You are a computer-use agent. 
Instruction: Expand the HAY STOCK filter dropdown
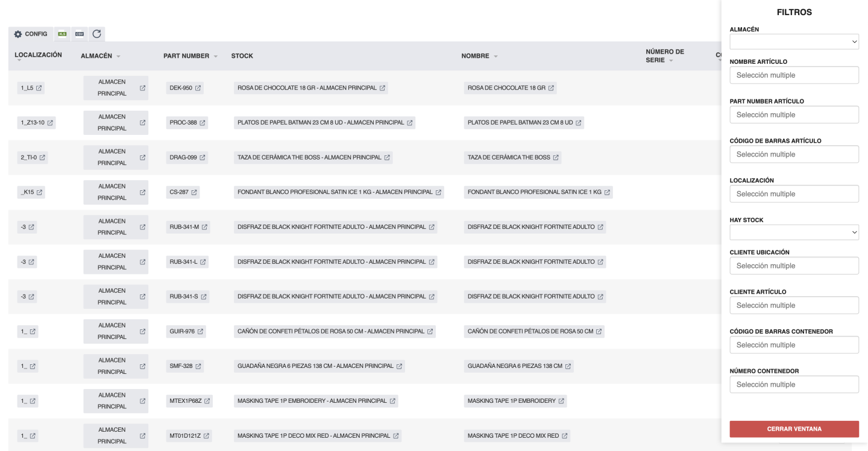click(794, 232)
